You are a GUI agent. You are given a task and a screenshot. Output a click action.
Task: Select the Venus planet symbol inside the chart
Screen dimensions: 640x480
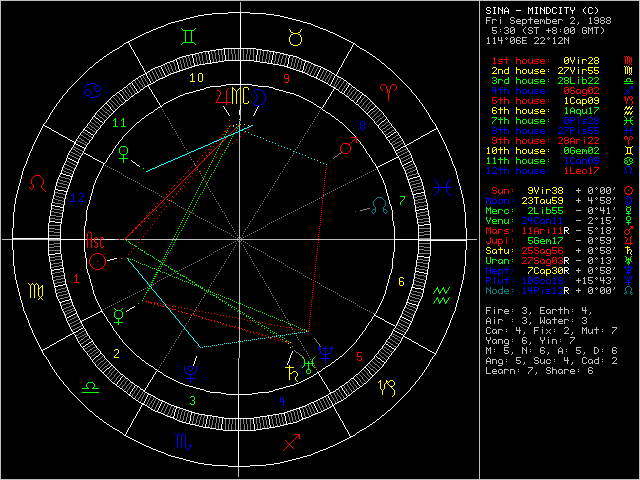pos(124,154)
